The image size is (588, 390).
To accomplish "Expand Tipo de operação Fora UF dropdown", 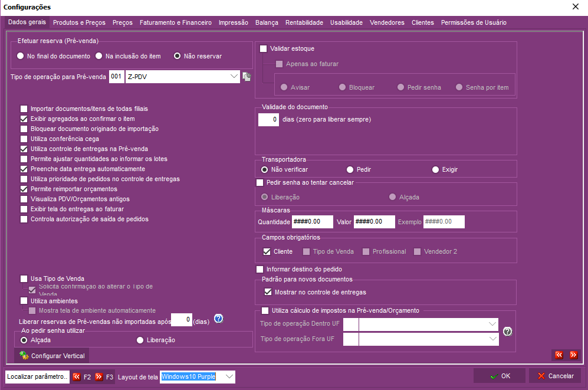I will (x=492, y=339).
